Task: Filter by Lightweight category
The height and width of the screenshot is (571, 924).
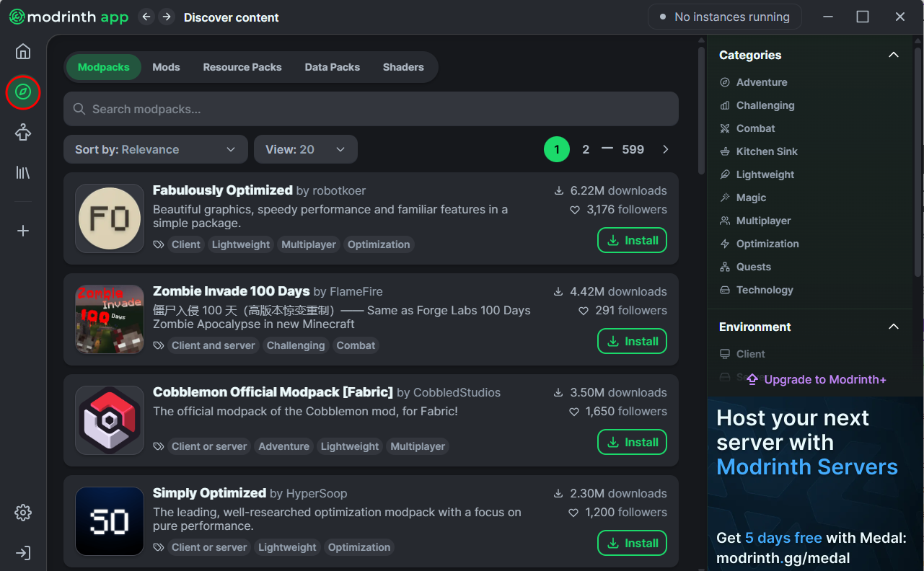Action: pos(757,174)
